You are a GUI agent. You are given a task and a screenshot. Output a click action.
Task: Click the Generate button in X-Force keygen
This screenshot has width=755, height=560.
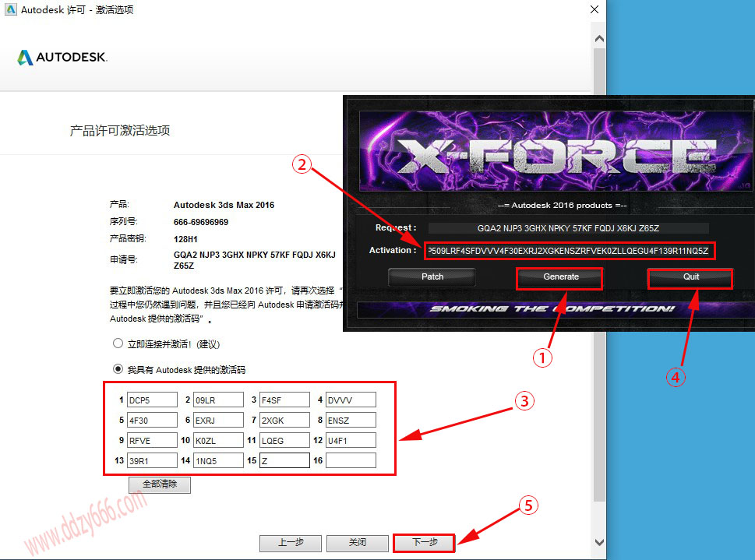pyautogui.click(x=560, y=276)
